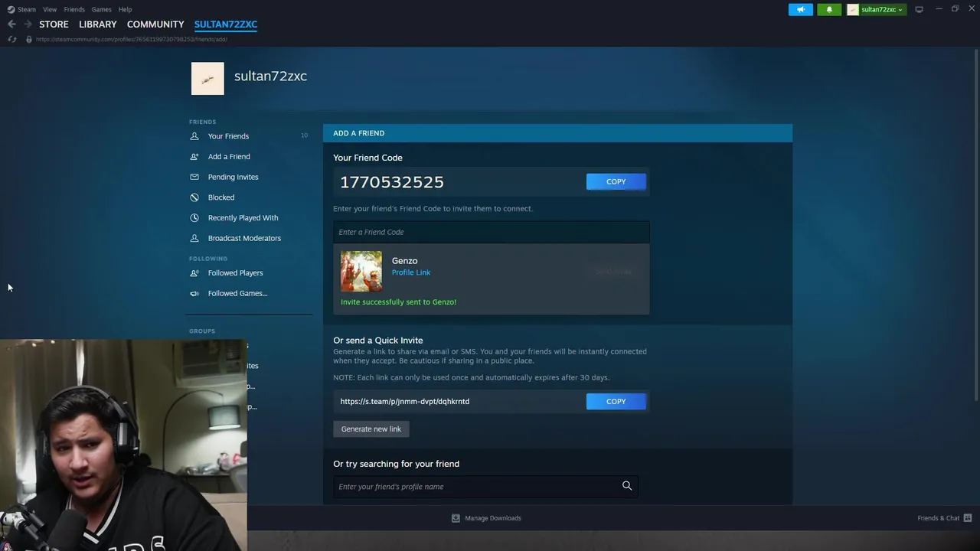
Task: Click the friend code number 1770532525
Action: point(392,181)
